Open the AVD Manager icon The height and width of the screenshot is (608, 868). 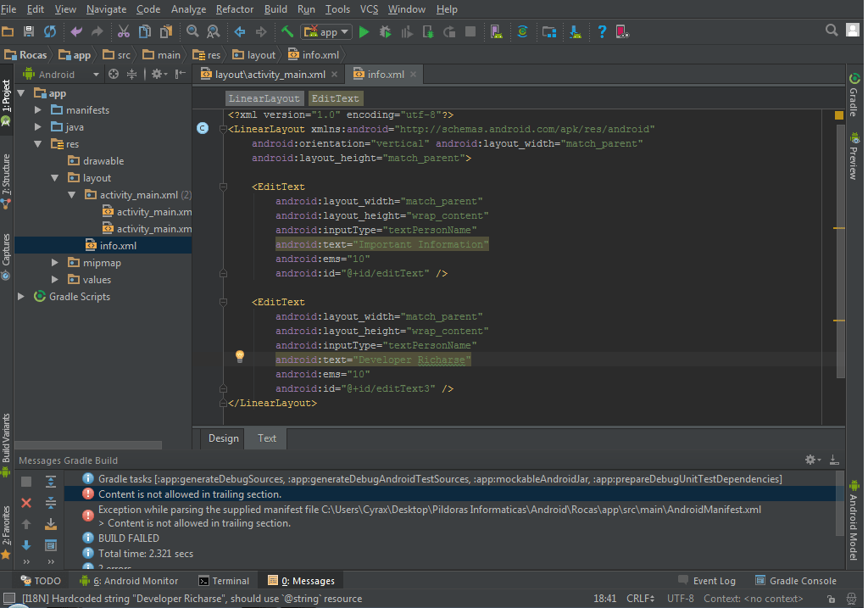(497, 31)
